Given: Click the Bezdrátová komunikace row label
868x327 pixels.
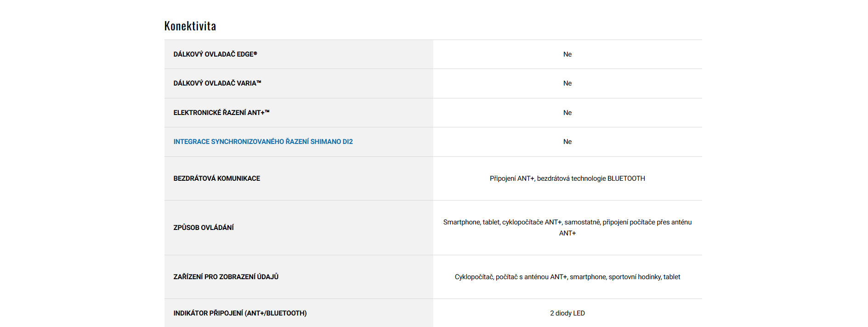Looking at the screenshot, I should (x=216, y=178).
